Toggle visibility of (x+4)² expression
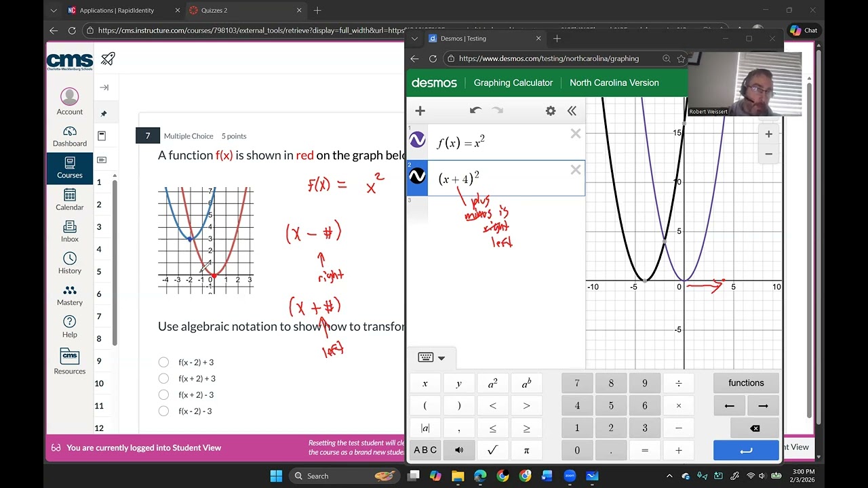The image size is (868, 488). (x=417, y=176)
